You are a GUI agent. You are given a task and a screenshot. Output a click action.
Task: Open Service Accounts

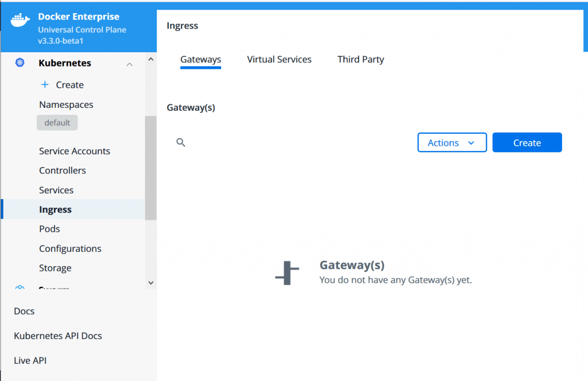pyautogui.click(x=75, y=151)
